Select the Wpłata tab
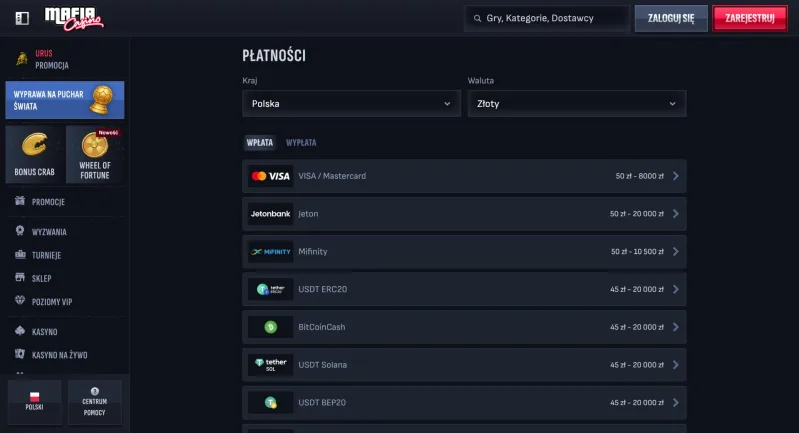Viewport: 799px width, 433px height. [x=260, y=143]
